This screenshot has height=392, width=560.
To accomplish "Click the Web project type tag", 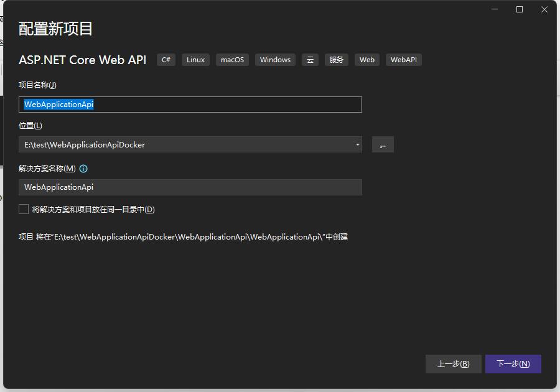I will [367, 60].
